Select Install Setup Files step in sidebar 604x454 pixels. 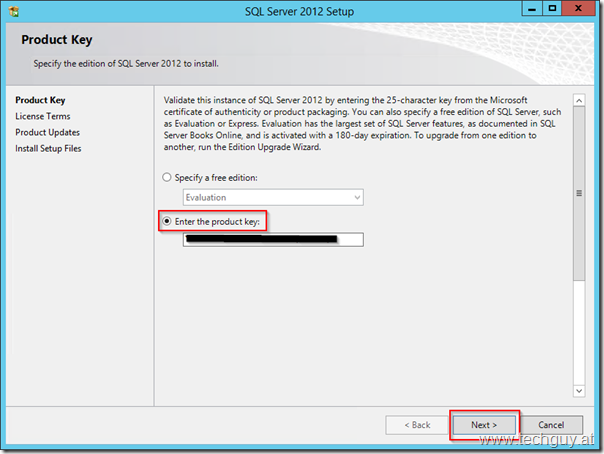(48, 149)
